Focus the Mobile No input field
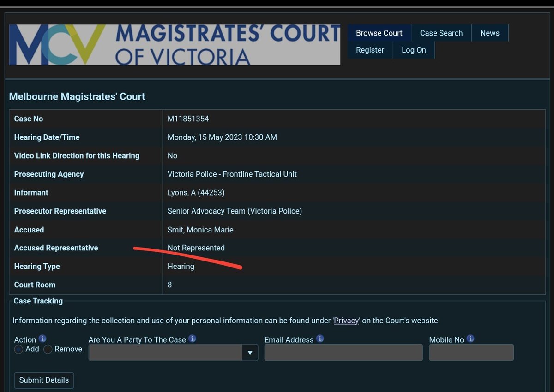 (471, 353)
